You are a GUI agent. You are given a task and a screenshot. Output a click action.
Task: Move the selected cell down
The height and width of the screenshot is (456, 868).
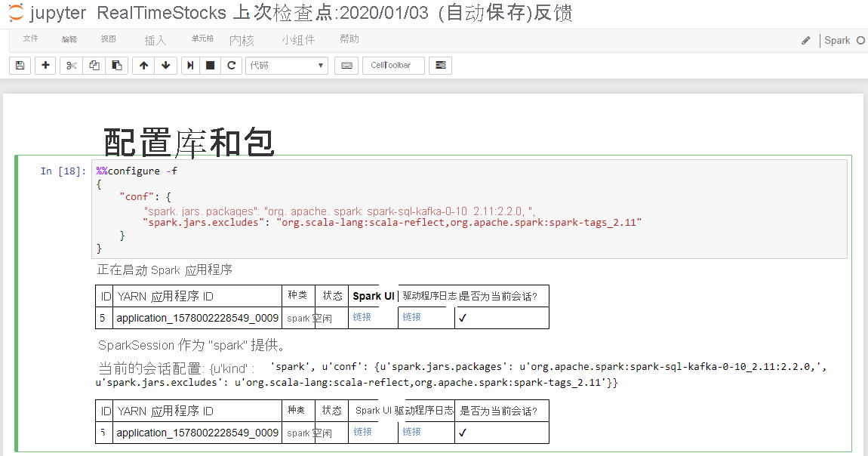(165, 65)
